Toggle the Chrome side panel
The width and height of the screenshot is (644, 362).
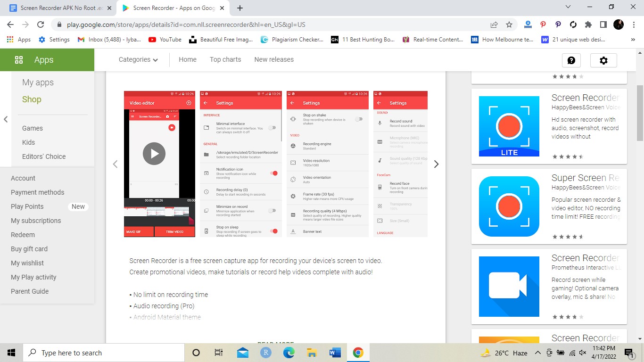point(603,25)
